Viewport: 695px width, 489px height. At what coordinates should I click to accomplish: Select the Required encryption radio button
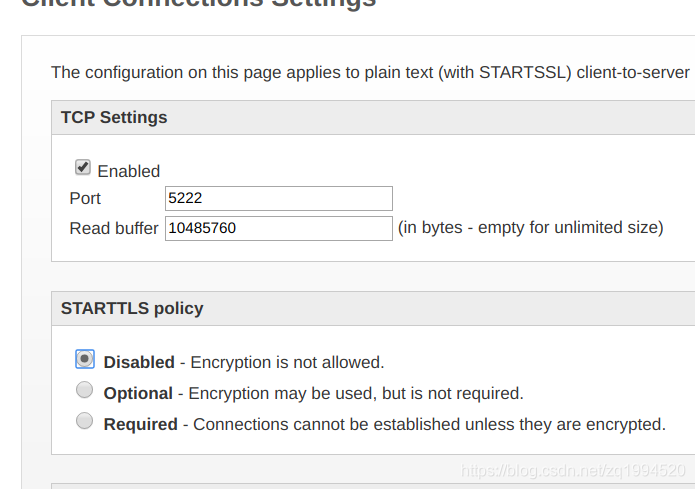coord(85,421)
